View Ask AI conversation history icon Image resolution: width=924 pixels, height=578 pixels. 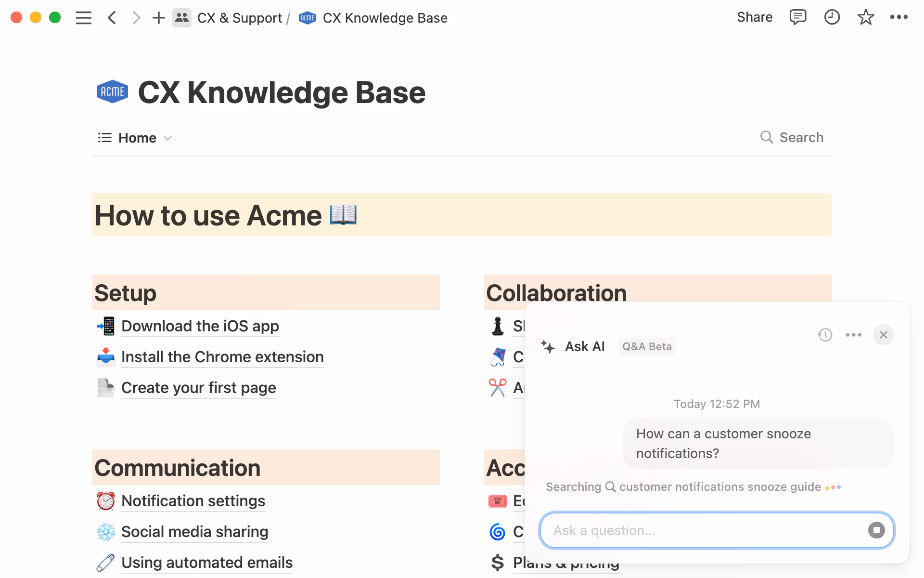(x=826, y=335)
